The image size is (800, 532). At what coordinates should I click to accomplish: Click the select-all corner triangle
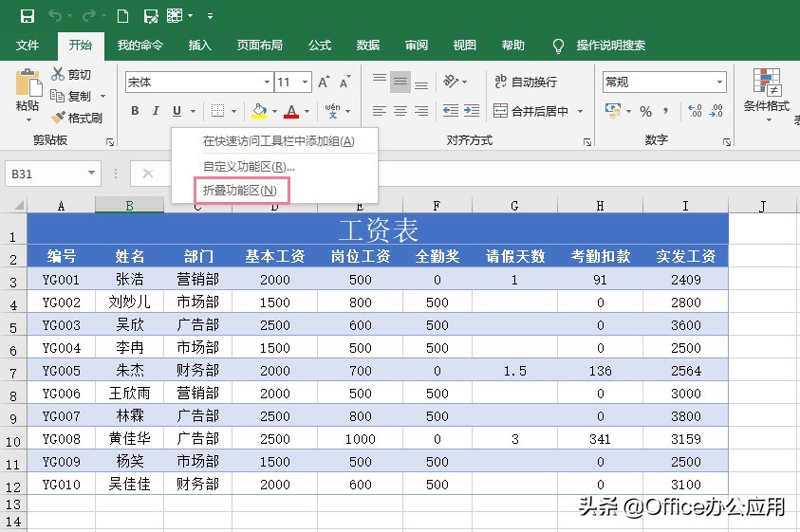19,206
